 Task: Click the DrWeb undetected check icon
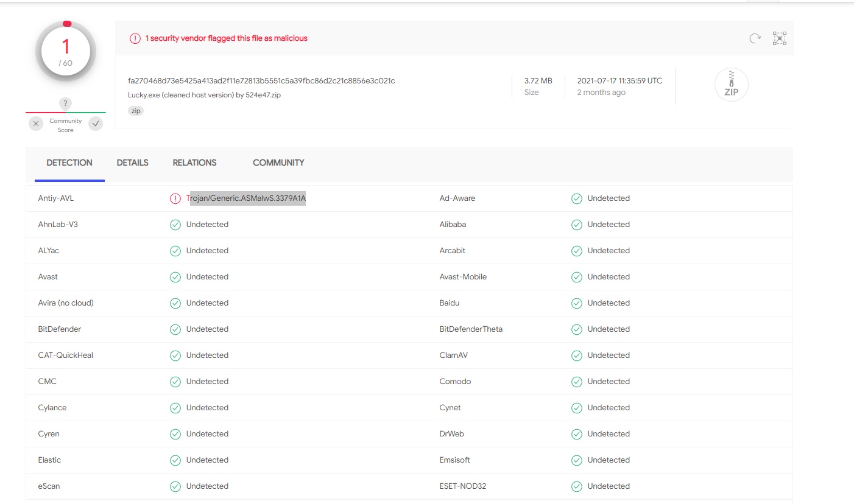pos(576,434)
